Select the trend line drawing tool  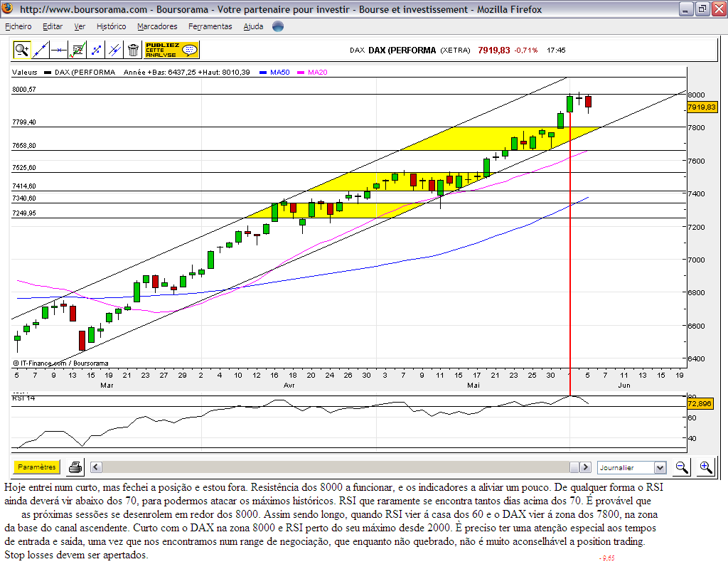(41, 50)
